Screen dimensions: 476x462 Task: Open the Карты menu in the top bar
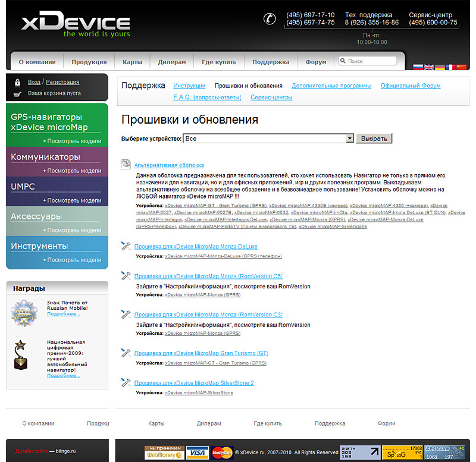tap(132, 62)
